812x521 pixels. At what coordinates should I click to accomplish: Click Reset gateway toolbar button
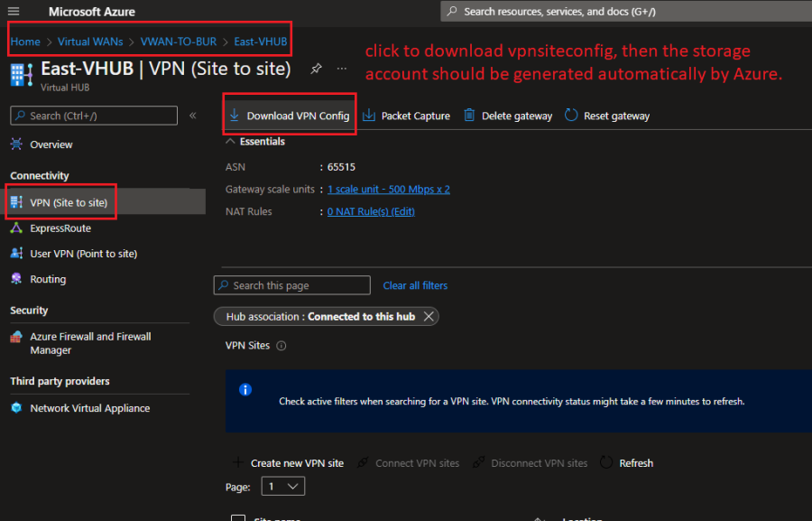pyautogui.click(x=607, y=116)
